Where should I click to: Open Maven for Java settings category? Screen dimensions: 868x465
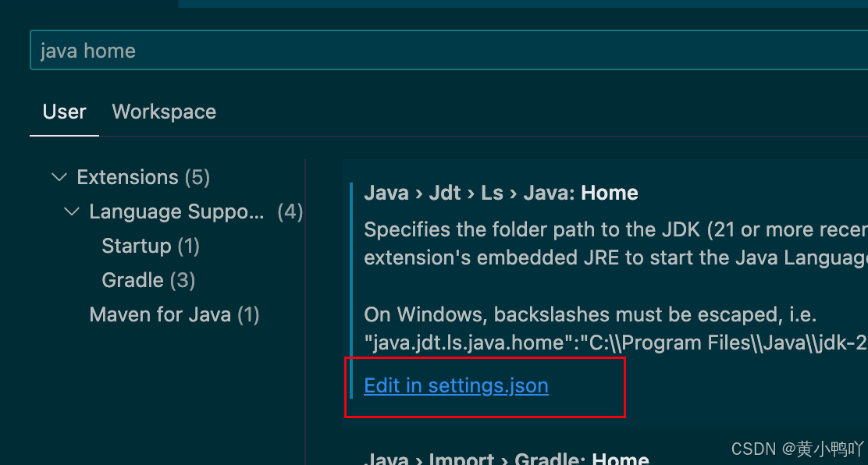(174, 314)
